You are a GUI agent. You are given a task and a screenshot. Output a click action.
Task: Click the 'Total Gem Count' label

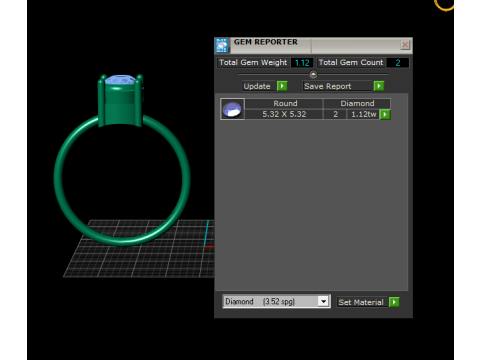click(x=351, y=62)
